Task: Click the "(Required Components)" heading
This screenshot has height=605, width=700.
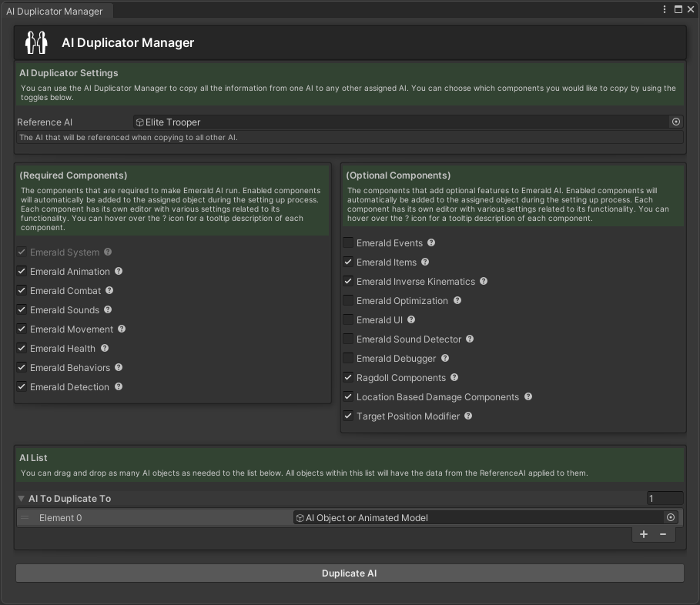Action: point(73,175)
